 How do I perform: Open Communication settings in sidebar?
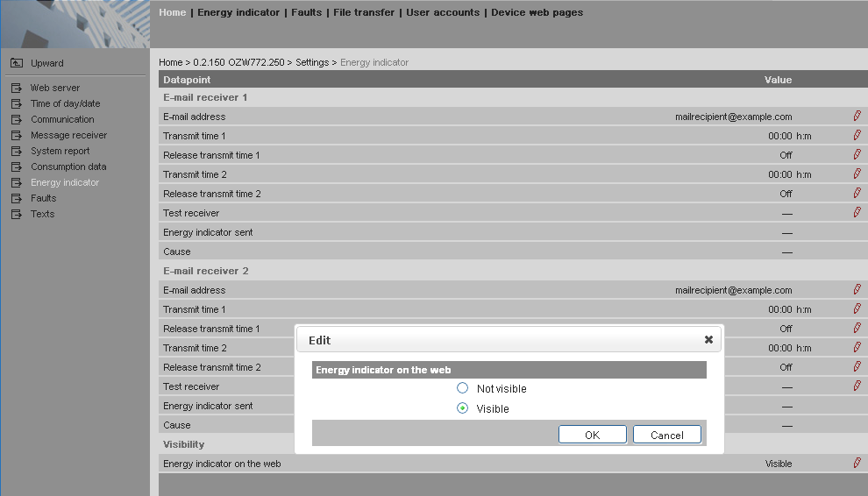62,119
